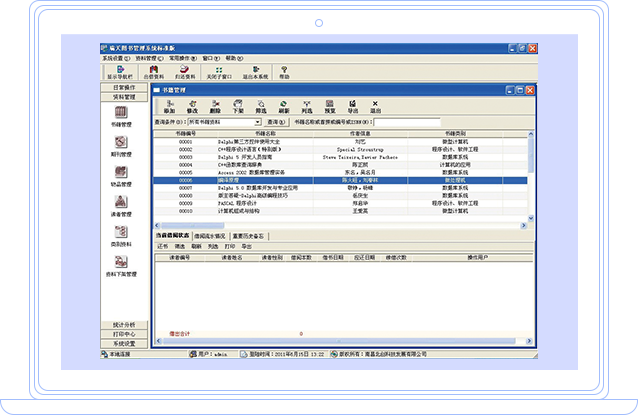Click the 帮助 icon in main toolbar
The image size is (638, 415).
click(x=284, y=72)
